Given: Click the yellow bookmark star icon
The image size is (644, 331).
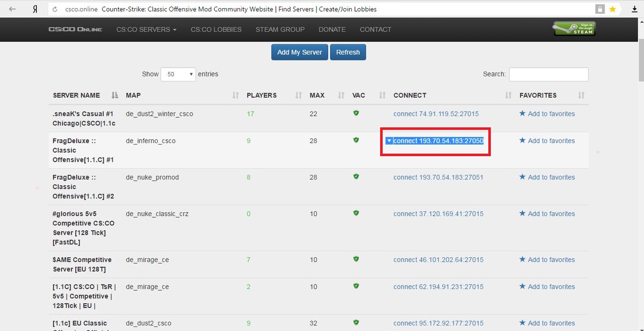Looking at the screenshot, I should pos(613,9).
